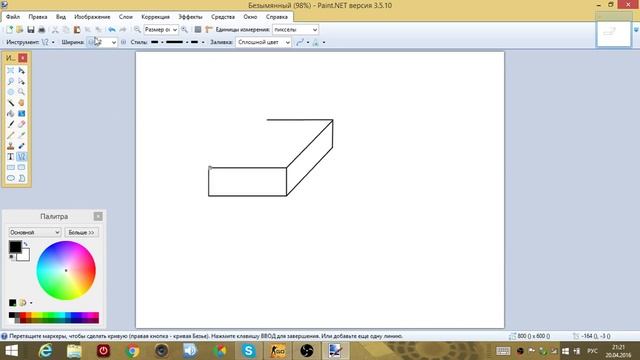Select the Line/Curve tool
The height and width of the screenshot is (360, 640).
pos(22,157)
